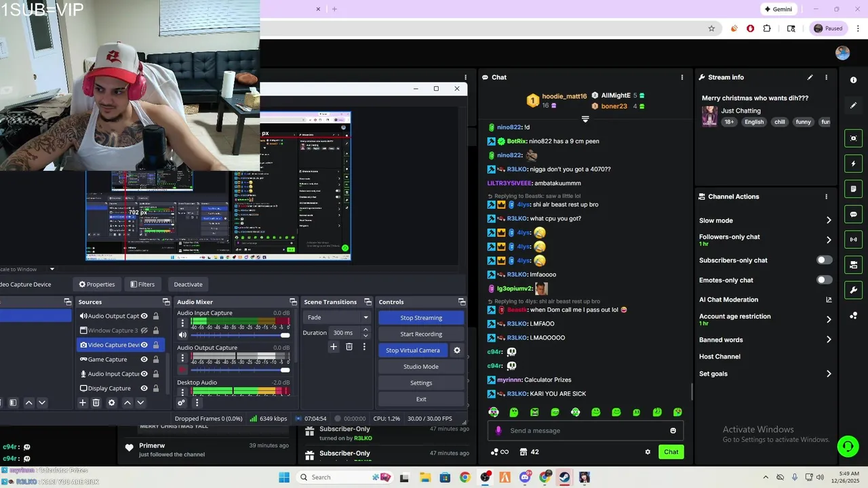This screenshot has width=868, height=488.
Task: Edit stream info with pencil icon
Action: 810,77
